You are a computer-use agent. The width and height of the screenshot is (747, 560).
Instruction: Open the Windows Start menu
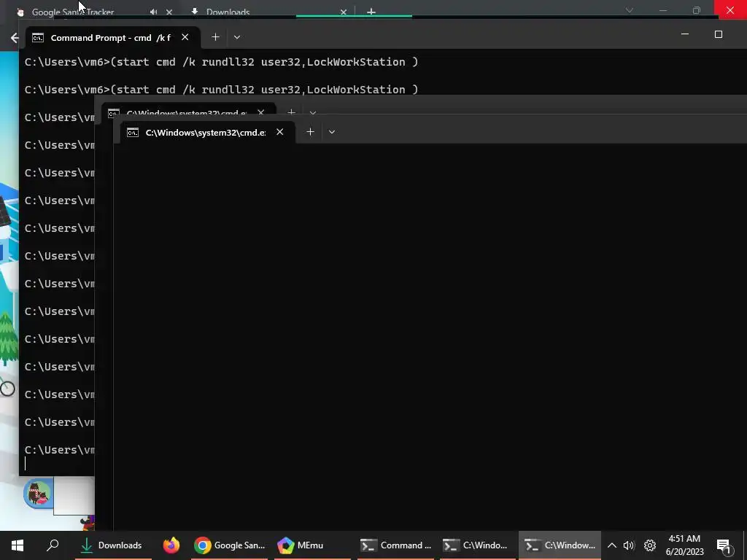18,545
